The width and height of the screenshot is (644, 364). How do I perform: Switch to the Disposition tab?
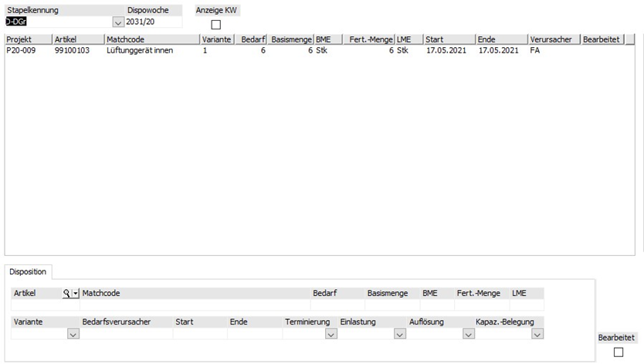click(28, 271)
